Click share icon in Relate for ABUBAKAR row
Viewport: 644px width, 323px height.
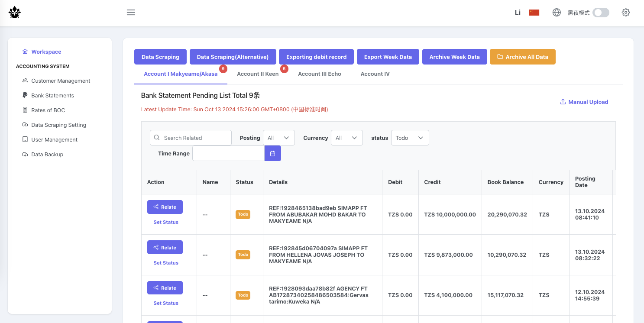156,207
